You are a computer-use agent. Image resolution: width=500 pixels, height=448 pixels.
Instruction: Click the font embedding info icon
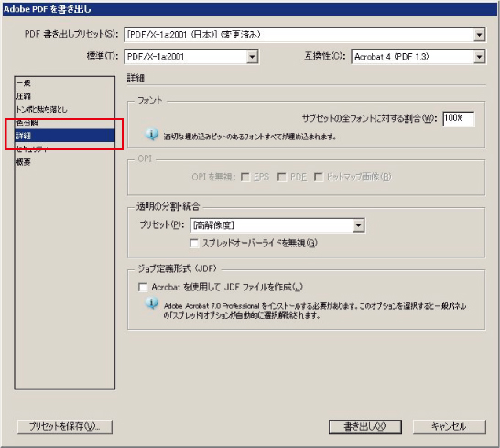pos(151,135)
